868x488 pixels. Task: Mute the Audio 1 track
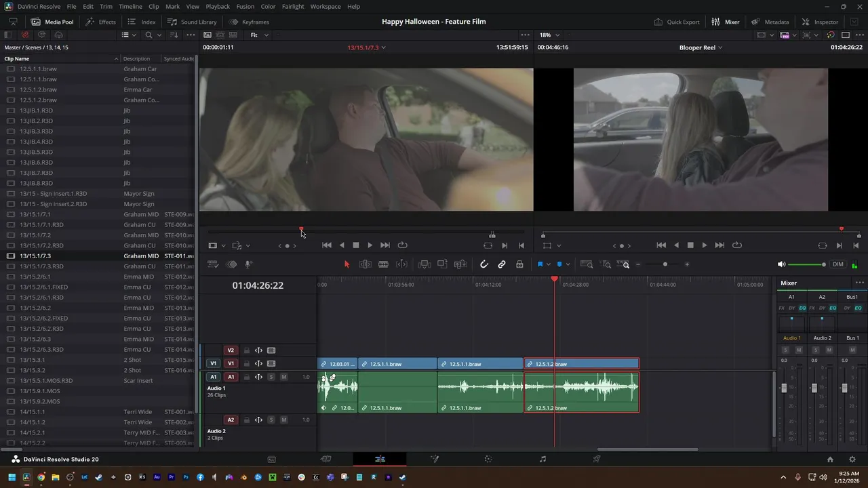283,377
